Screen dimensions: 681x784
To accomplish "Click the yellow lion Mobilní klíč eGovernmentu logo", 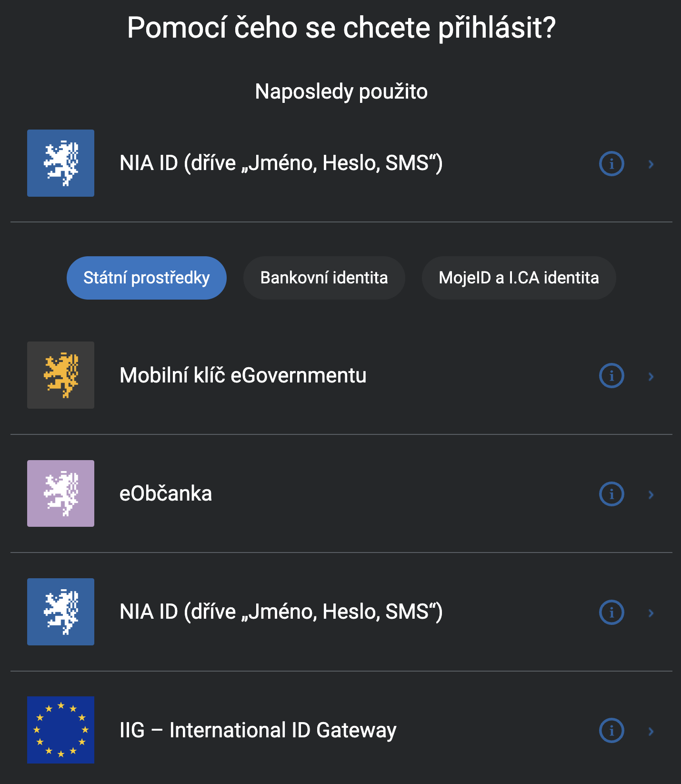I will tap(60, 375).
